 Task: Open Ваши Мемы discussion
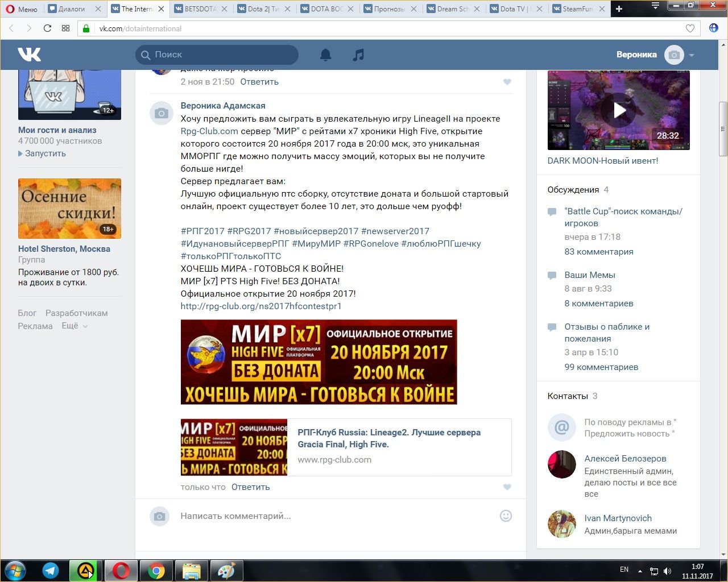(x=590, y=275)
